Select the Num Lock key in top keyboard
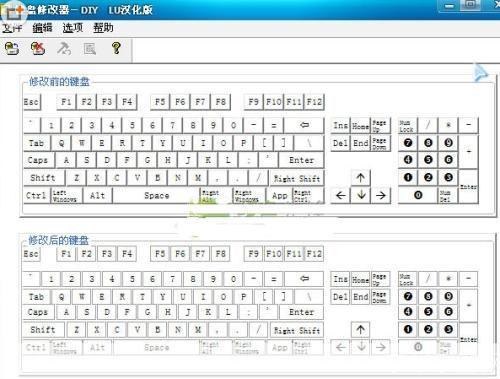This screenshot has height=379, width=500. (407, 126)
